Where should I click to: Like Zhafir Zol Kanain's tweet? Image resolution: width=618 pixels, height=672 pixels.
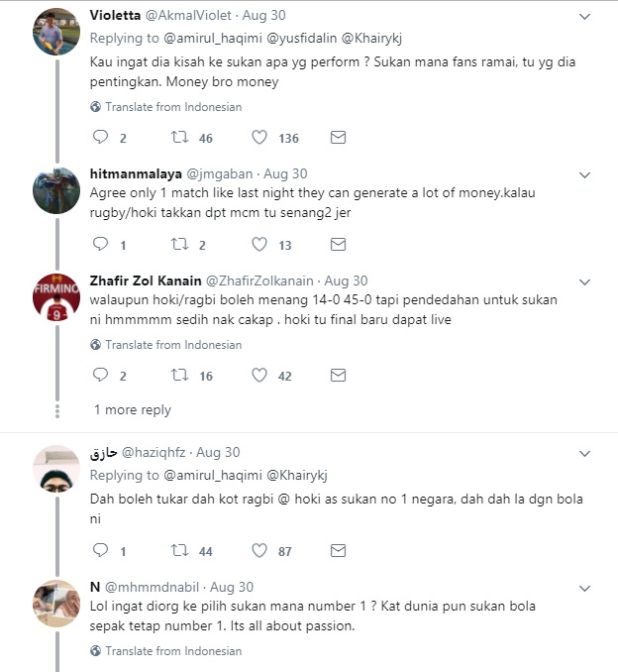(x=260, y=376)
